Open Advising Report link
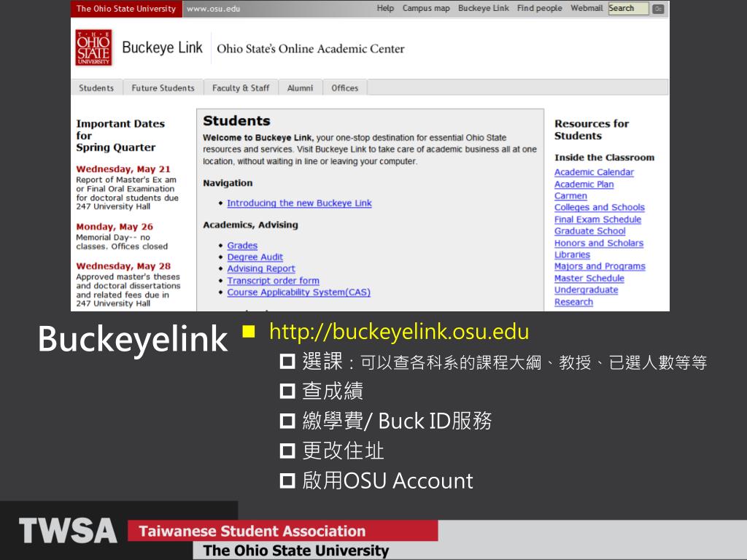The height and width of the screenshot is (560, 747). click(261, 268)
